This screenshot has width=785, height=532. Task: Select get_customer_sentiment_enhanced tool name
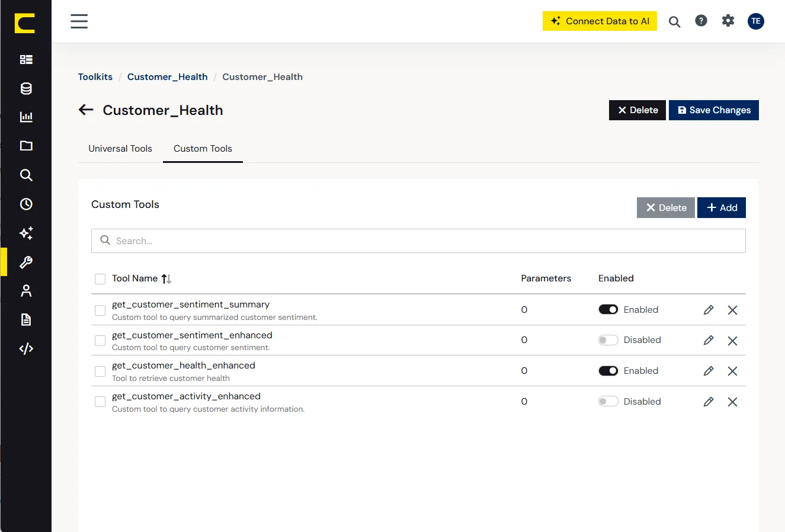coord(192,335)
